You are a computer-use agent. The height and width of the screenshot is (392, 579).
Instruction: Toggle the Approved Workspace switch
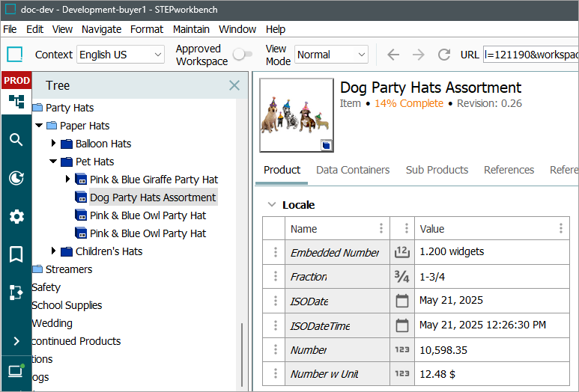[x=242, y=55]
